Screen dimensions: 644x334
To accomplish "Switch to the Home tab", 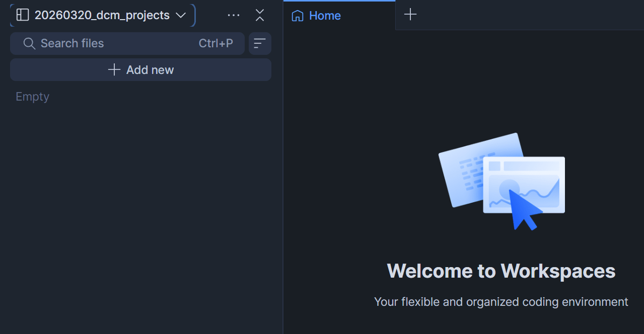I will 339,16.
